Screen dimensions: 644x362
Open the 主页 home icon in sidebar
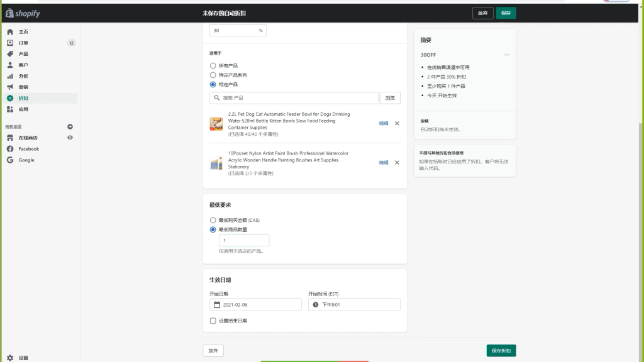(10, 32)
